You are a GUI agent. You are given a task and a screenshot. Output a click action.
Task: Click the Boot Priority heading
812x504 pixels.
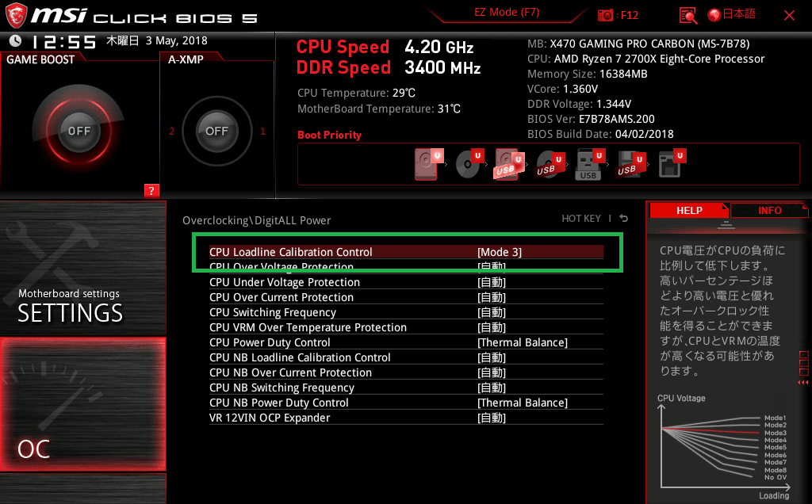[x=329, y=135]
